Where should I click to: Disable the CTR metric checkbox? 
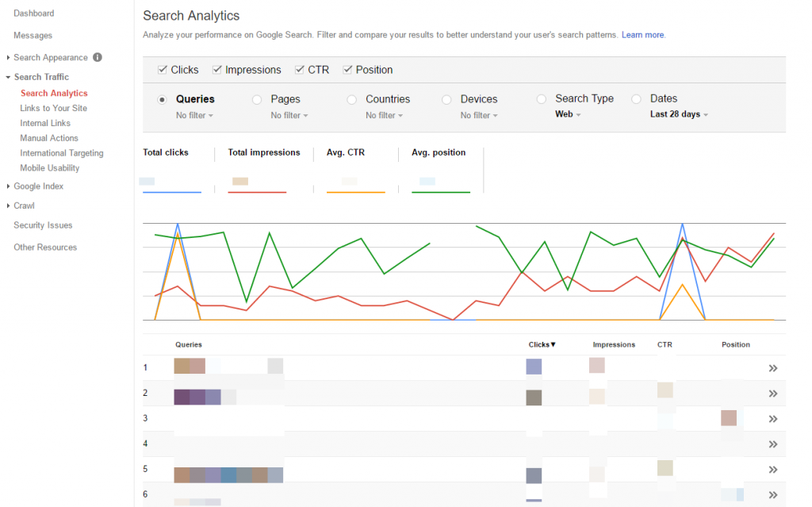click(299, 69)
